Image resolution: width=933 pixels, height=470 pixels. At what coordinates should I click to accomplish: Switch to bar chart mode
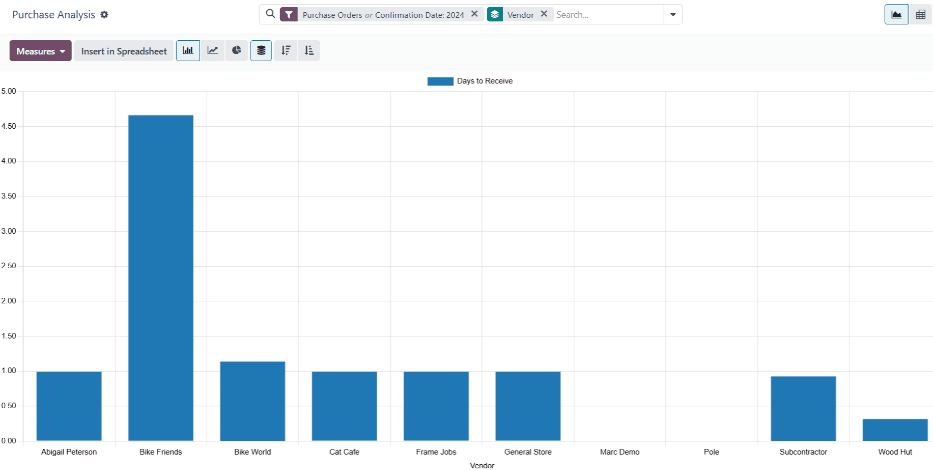click(188, 50)
